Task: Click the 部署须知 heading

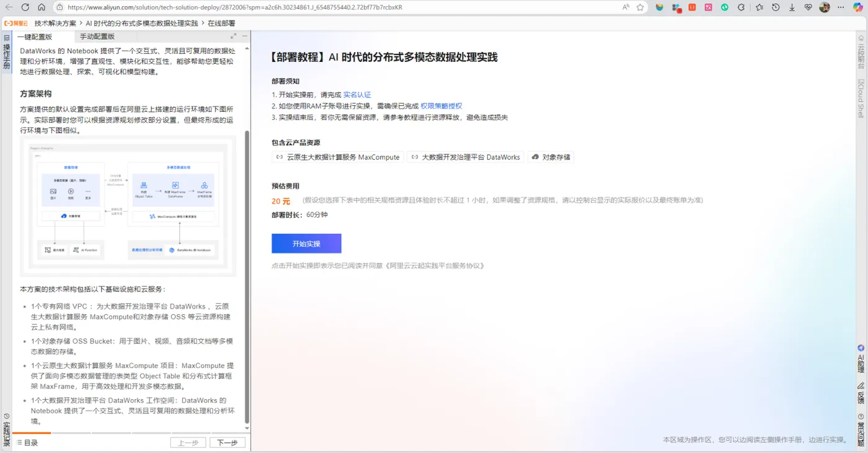Action: coord(285,81)
